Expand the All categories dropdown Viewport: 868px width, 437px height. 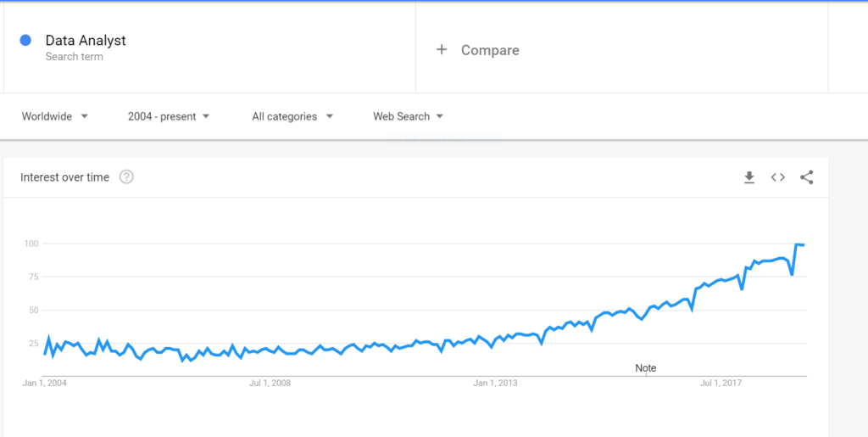coord(292,116)
